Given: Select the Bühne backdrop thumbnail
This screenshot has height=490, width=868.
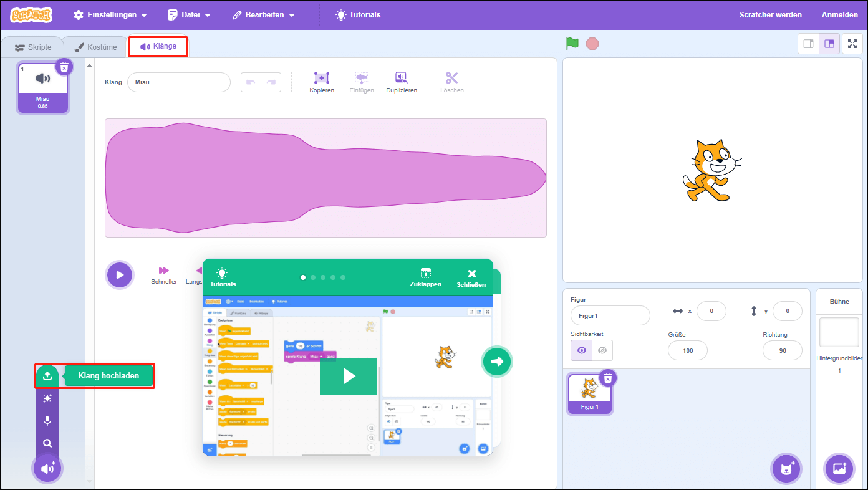Looking at the screenshot, I should tap(839, 332).
